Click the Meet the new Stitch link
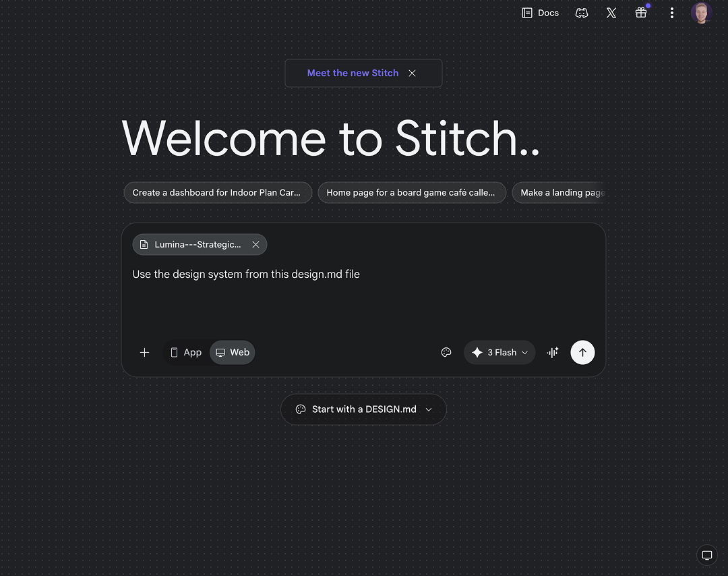The image size is (728, 576). tap(353, 73)
